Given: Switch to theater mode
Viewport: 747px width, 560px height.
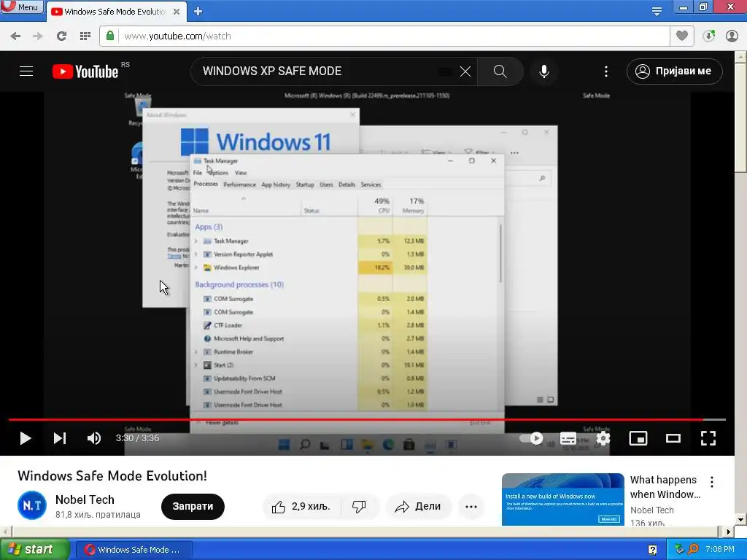Looking at the screenshot, I should pos(673,438).
